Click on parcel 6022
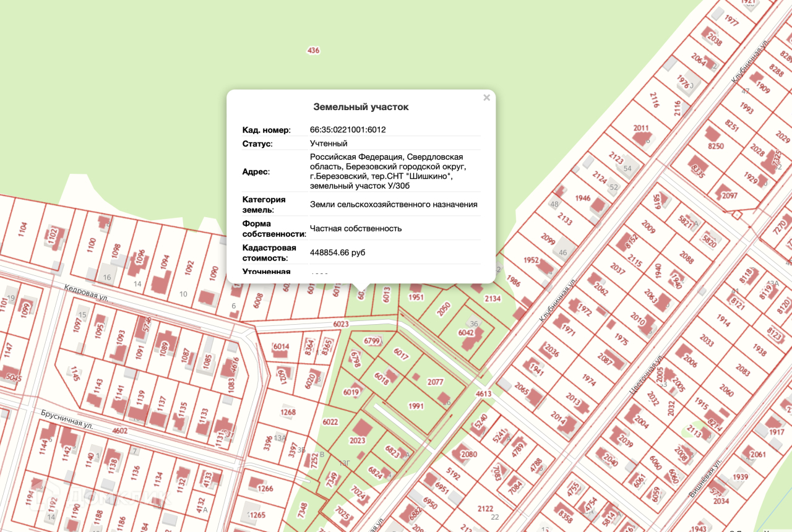The image size is (792, 532). (331, 422)
